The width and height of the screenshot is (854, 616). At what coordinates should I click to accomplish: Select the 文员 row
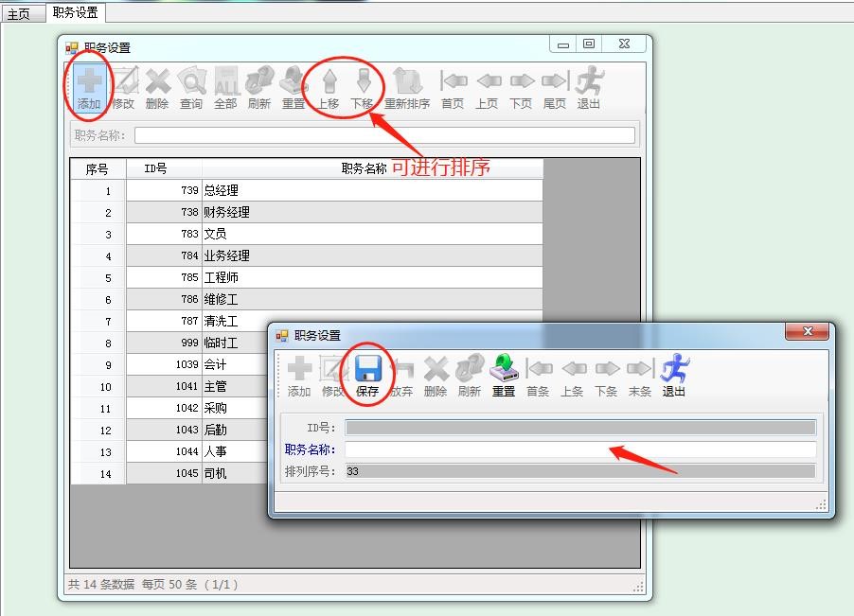(307, 234)
